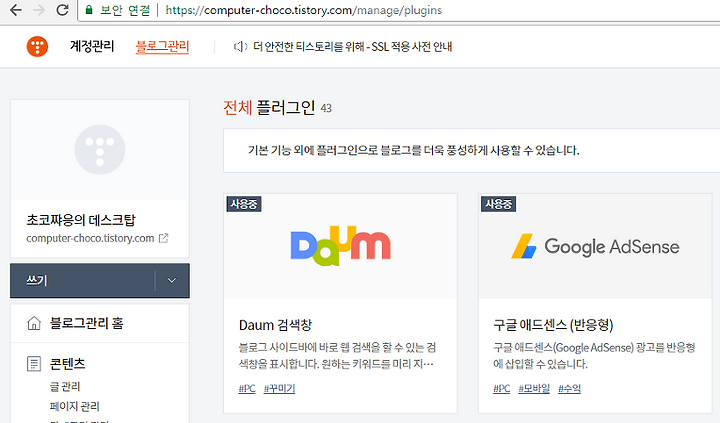
Task: Click the plugin intro description banner
Action: (x=472, y=151)
